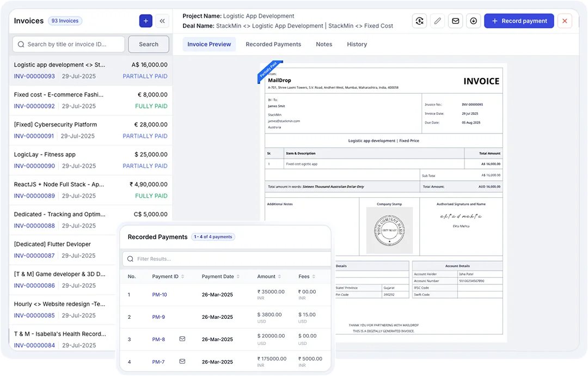Open invoice link INV-00000092

34,106
